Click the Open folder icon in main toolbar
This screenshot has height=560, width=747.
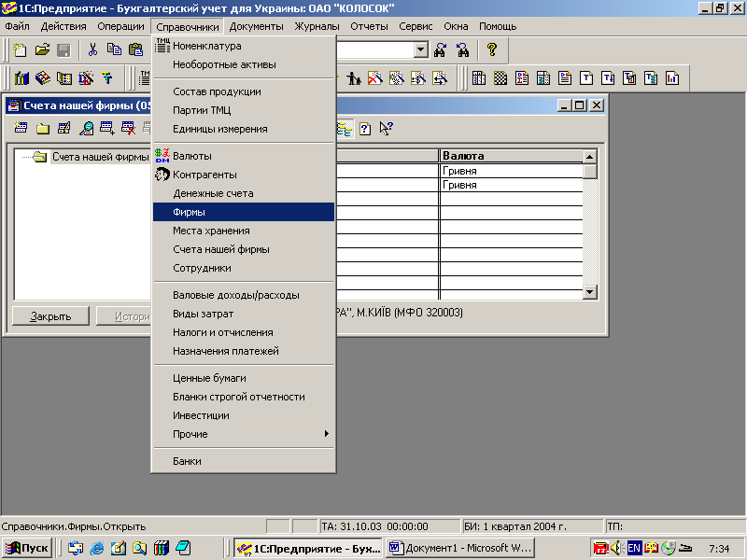[42, 49]
